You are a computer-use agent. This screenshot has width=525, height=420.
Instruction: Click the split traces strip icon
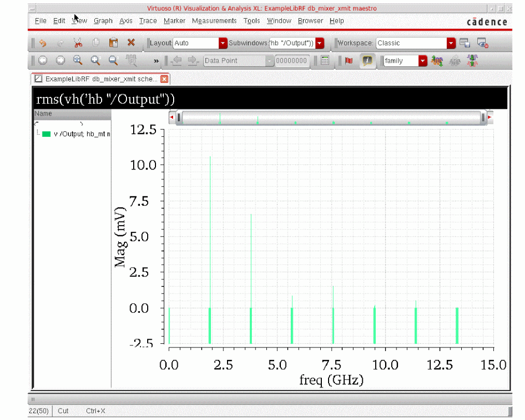(x=473, y=61)
